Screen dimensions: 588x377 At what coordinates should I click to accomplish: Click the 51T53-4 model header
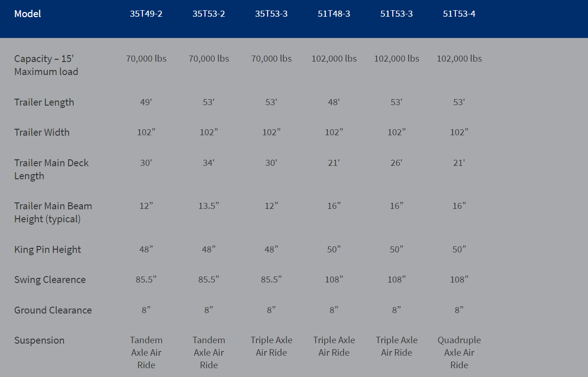coord(459,14)
